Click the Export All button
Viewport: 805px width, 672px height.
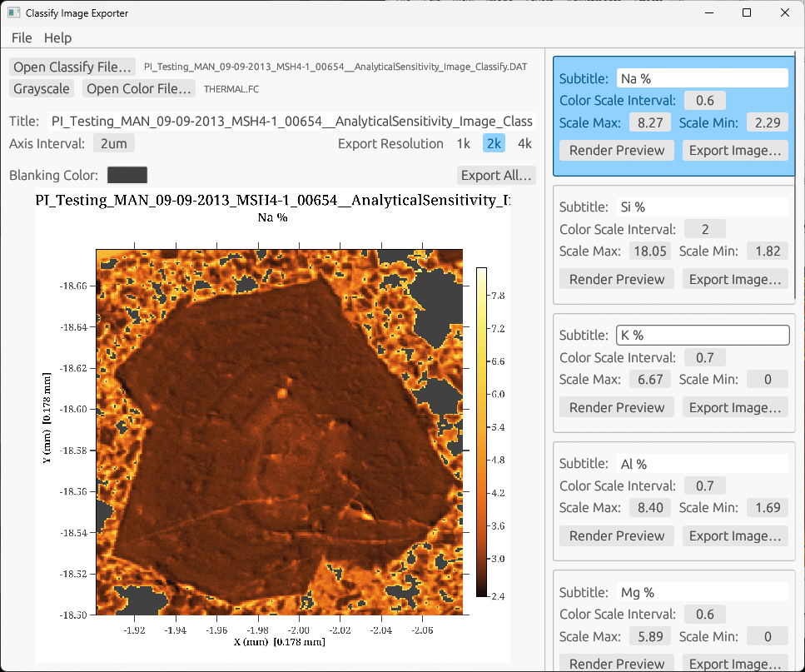pos(495,175)
